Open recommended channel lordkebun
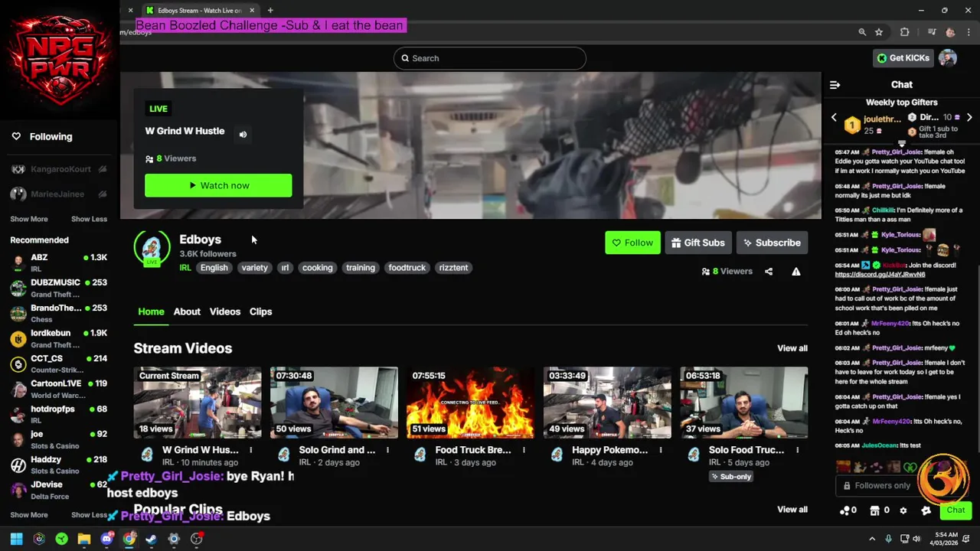Screen dimensions: 980x551 59,338
